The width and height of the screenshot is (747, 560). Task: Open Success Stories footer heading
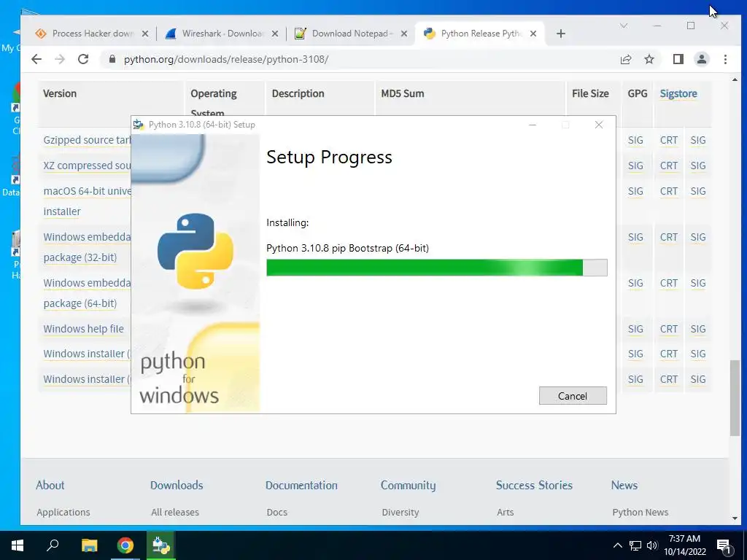point(534,485)
